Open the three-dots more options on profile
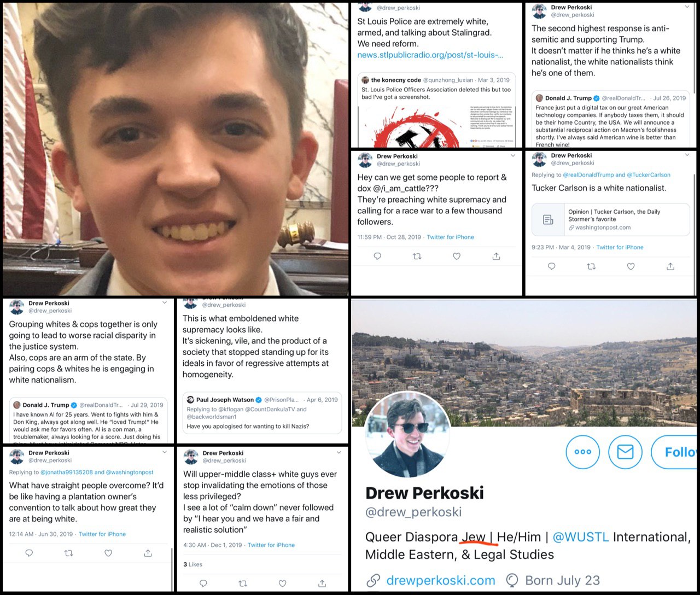 click(582, 452)
